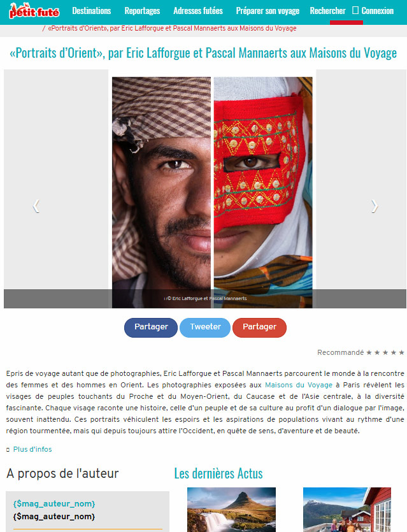Viewport: 407px width, 532px height.
Task: Expand Préparer son voyage menu
Action: (x=268, y=11)
